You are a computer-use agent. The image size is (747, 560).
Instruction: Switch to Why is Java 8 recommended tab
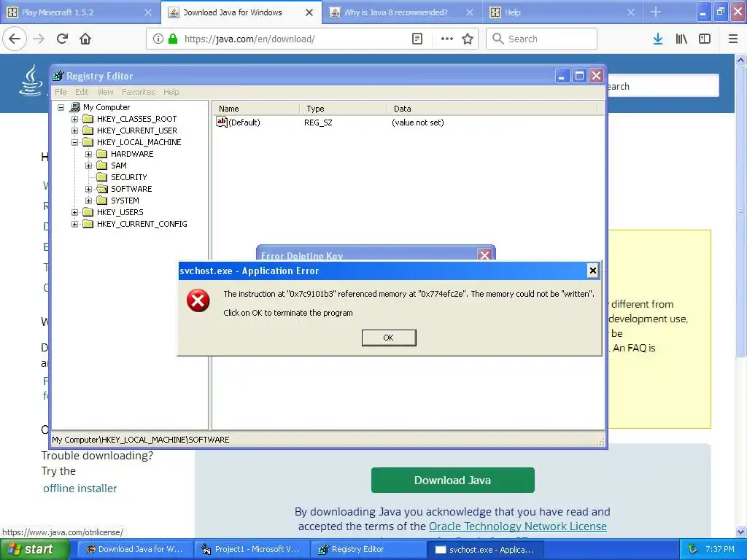pos(402,12)
